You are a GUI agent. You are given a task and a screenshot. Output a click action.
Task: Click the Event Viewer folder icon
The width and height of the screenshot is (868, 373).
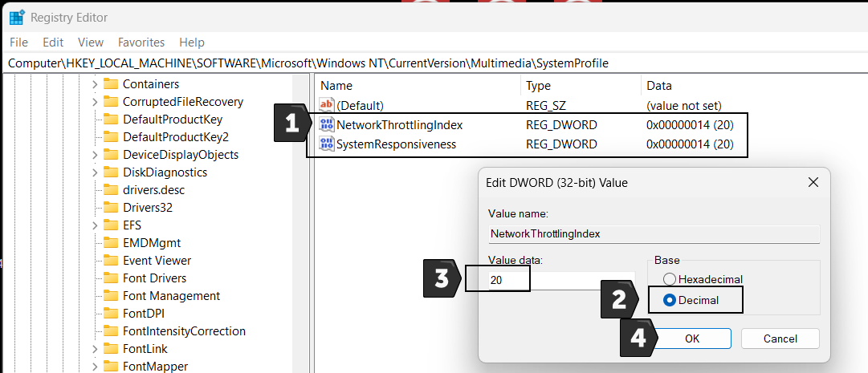112,261
